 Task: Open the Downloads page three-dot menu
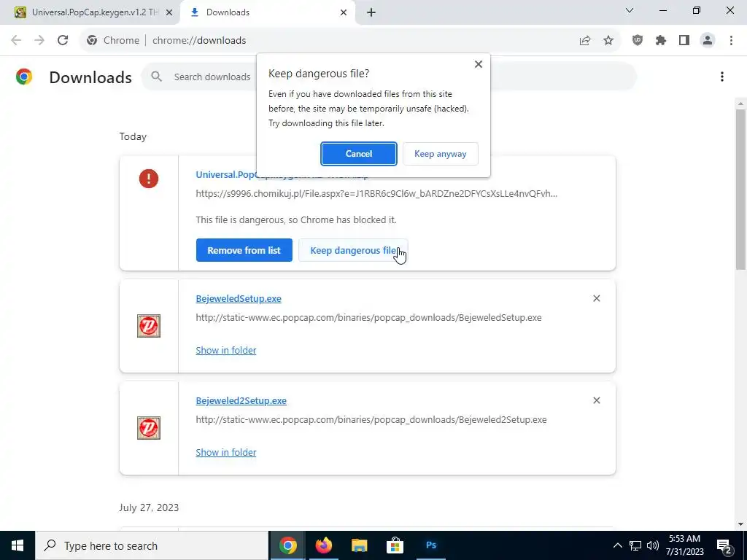click(x=721, y=77)
